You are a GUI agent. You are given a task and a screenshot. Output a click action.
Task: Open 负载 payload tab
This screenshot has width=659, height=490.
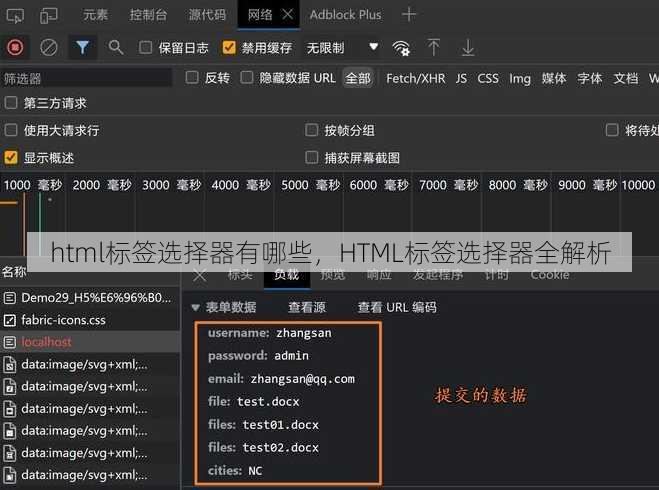pyautogui.click(x=287, y=275)
